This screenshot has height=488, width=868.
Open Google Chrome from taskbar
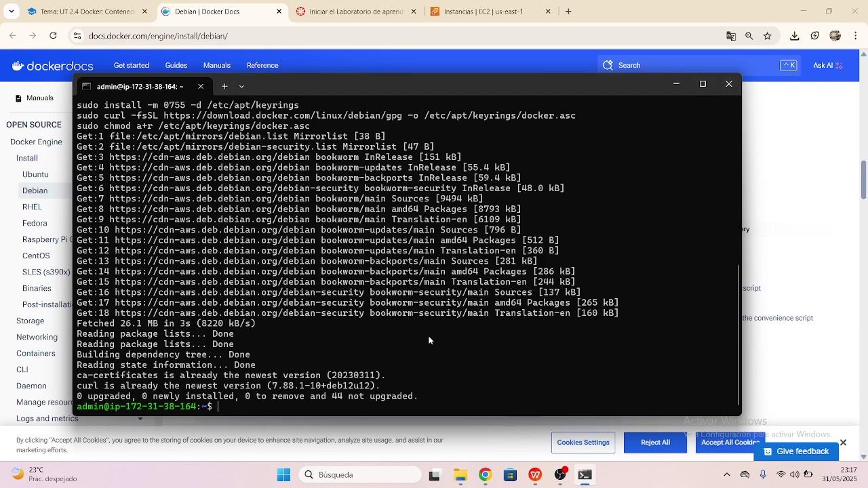485,475
